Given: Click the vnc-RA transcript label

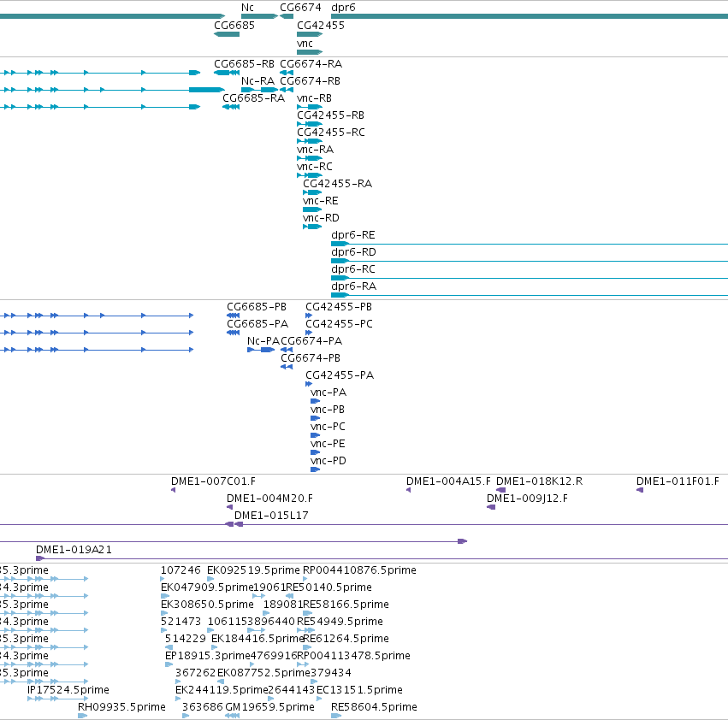Looking at the screenshot, I should tap(316, 150).
